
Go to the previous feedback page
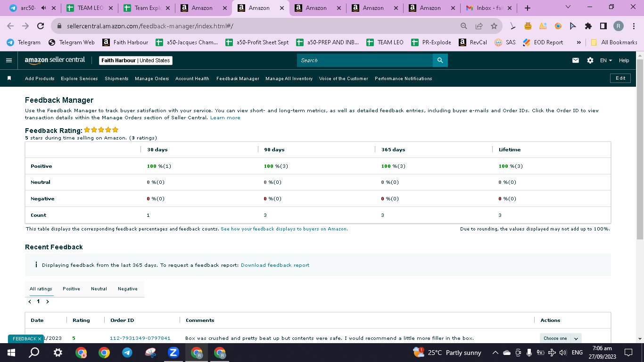pyautogui.click(x=30, y=302)
